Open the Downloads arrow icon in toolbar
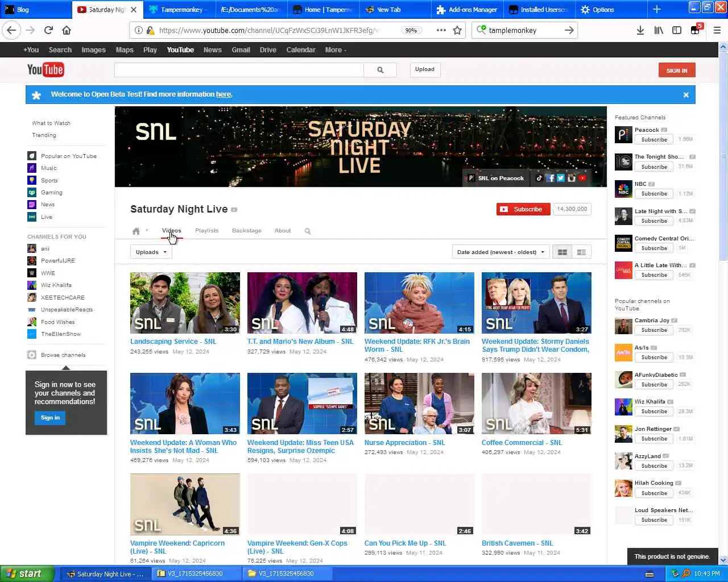 click(x=640, y=30)
